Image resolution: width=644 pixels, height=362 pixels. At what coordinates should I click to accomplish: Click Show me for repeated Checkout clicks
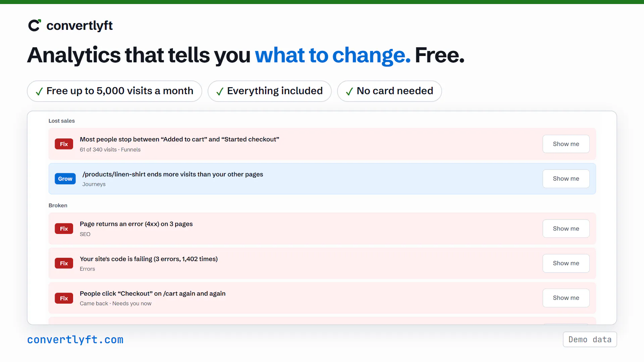click(x=566, y=298)
